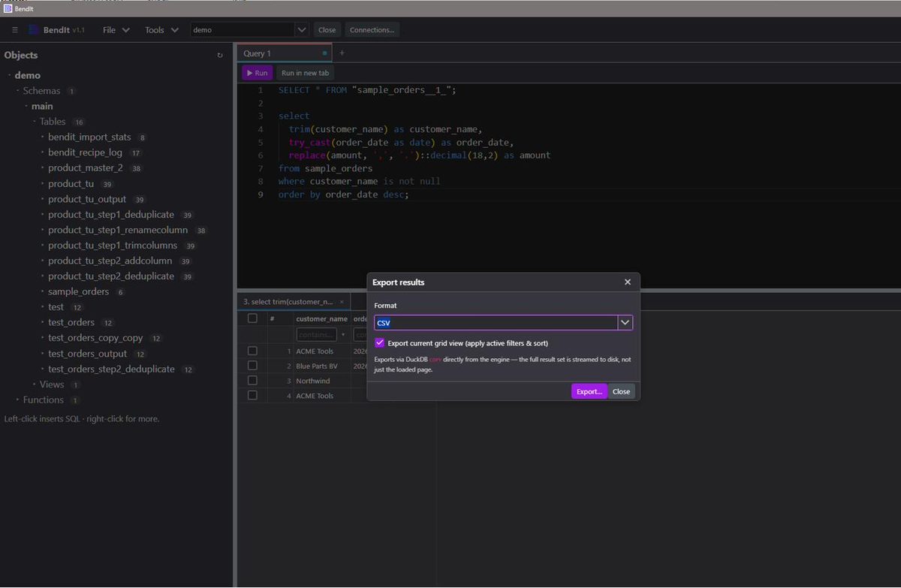Viewport: 901px width, 588px height.
Task: Select sample_orders table
Action: (x=79, y=291)
